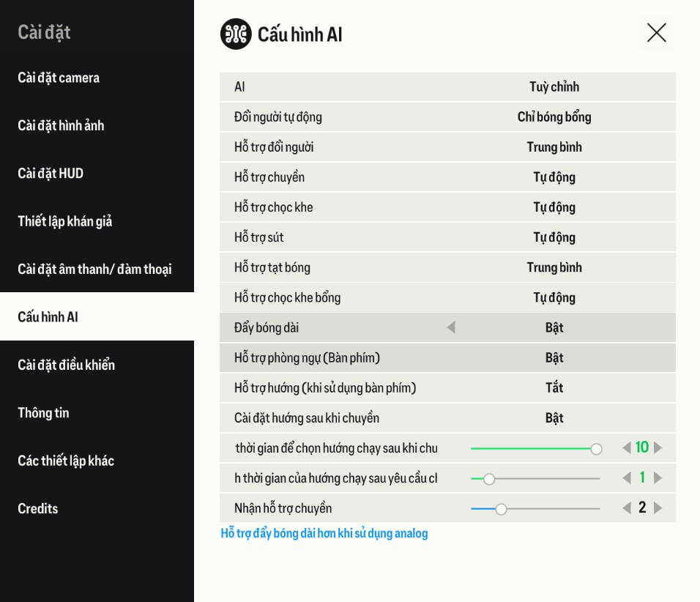Go to Cài đặt điều khiển section
This screenshot has height=602, width=700.
(x=67, y=365)
